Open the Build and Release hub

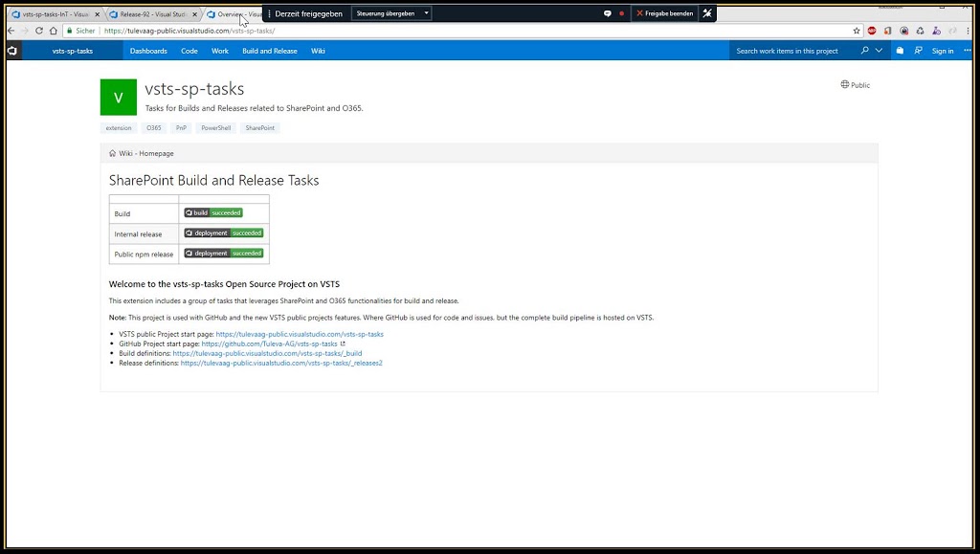[x=269, y=52]
